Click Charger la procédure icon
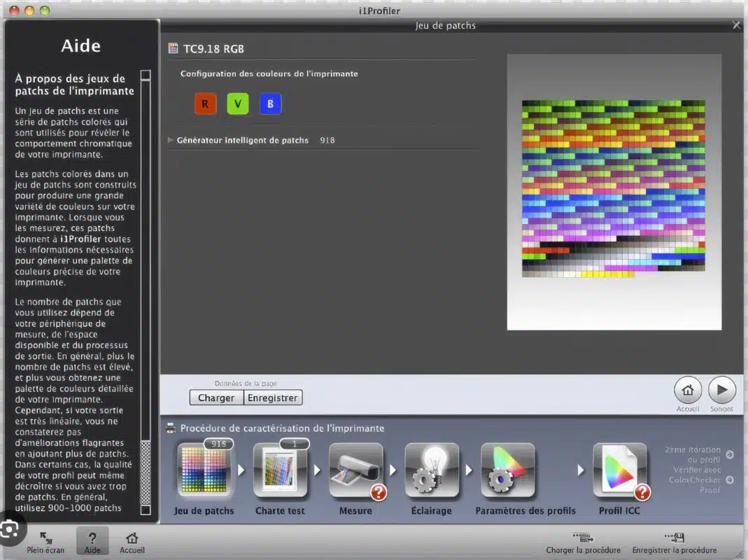Screen dimensions: 748x560 point(583,538)
